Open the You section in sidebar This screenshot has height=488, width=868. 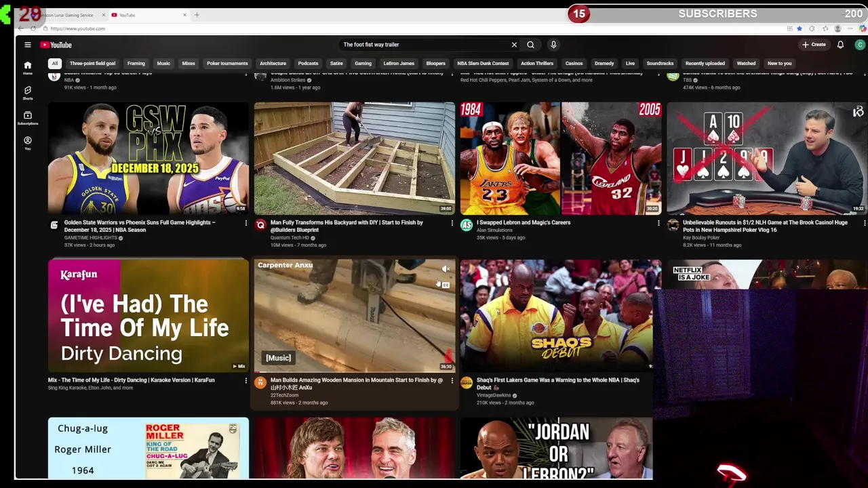(x=28, y=143)
